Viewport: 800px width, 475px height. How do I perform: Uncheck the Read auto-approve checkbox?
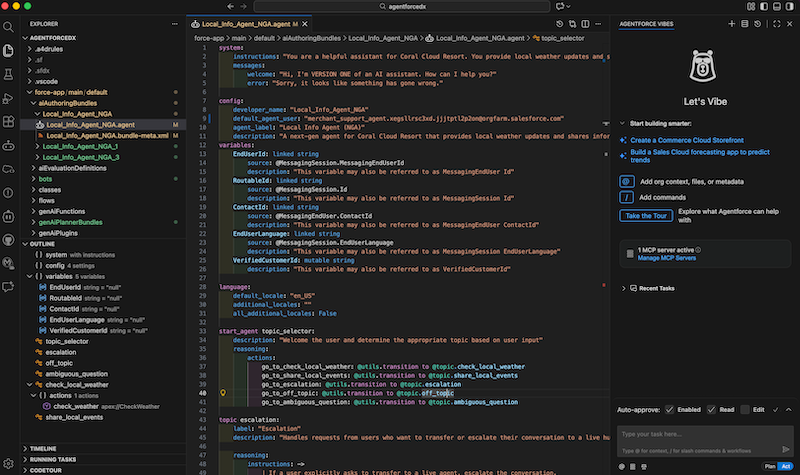pos(712,409)
